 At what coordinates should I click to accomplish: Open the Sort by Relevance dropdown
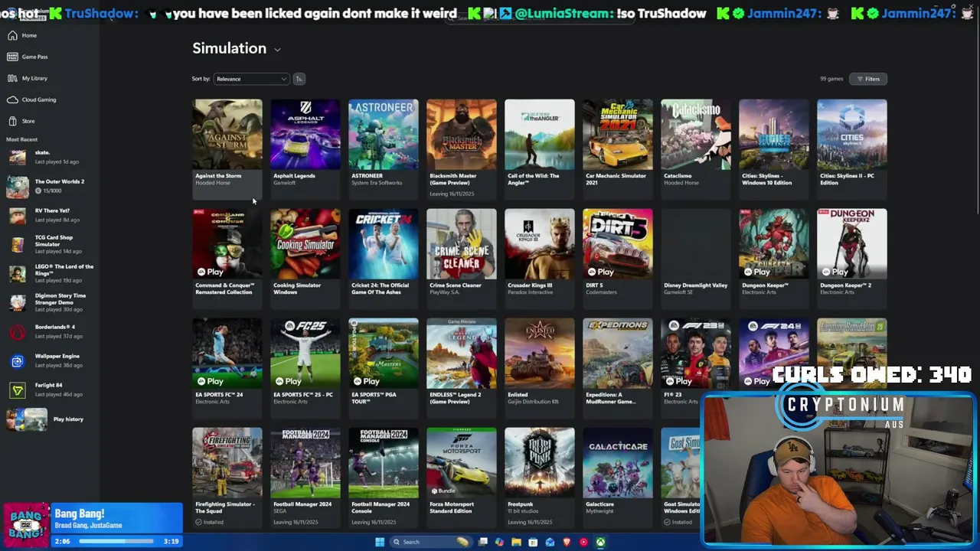point(251,79)
